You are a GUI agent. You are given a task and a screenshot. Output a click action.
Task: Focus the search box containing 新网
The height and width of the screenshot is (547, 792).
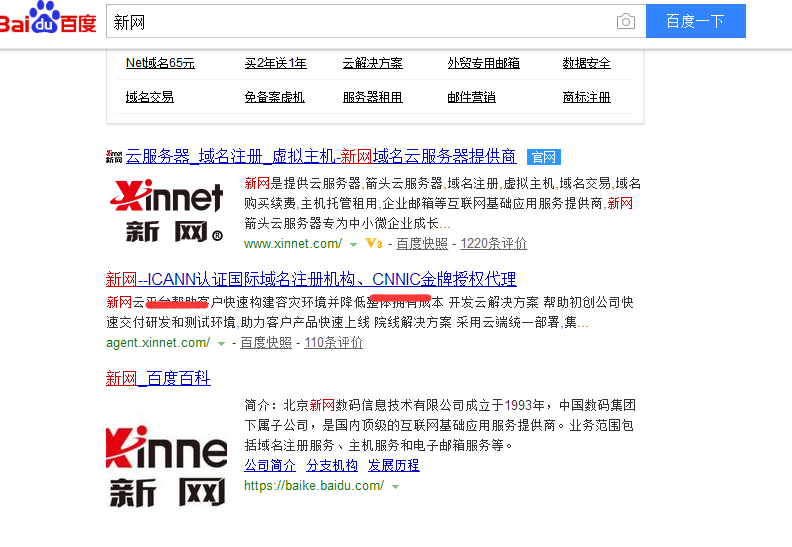click(376, 21)
